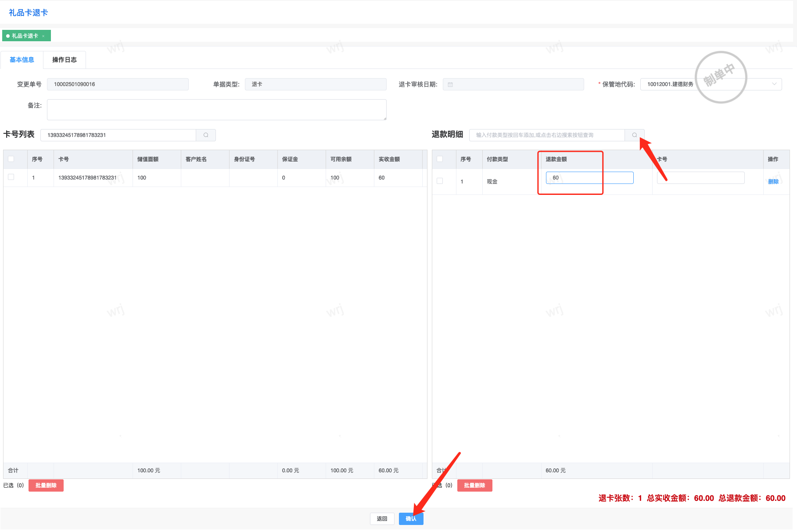This screenshot has height=532, width=797.
Task: Click 批量删除 under the 退款明细 table
Action: 475,485
